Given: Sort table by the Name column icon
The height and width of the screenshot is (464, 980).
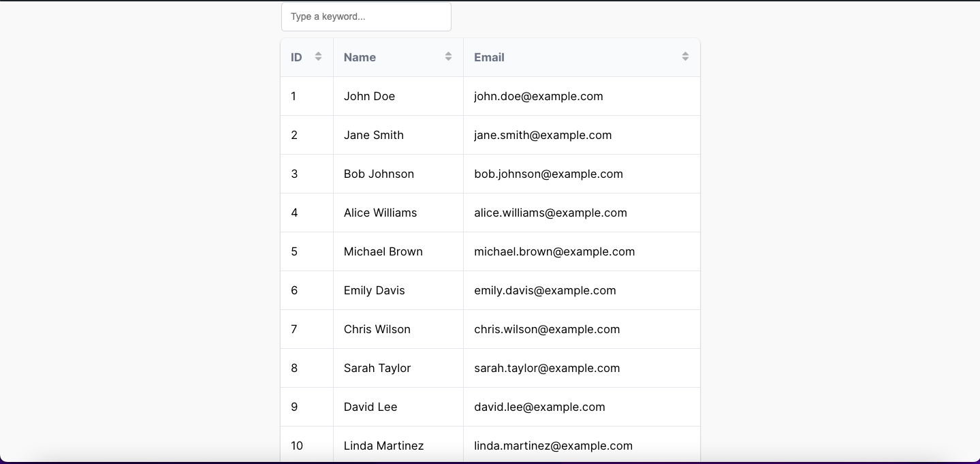Looking at the screenshot, I should coord(448,57).
